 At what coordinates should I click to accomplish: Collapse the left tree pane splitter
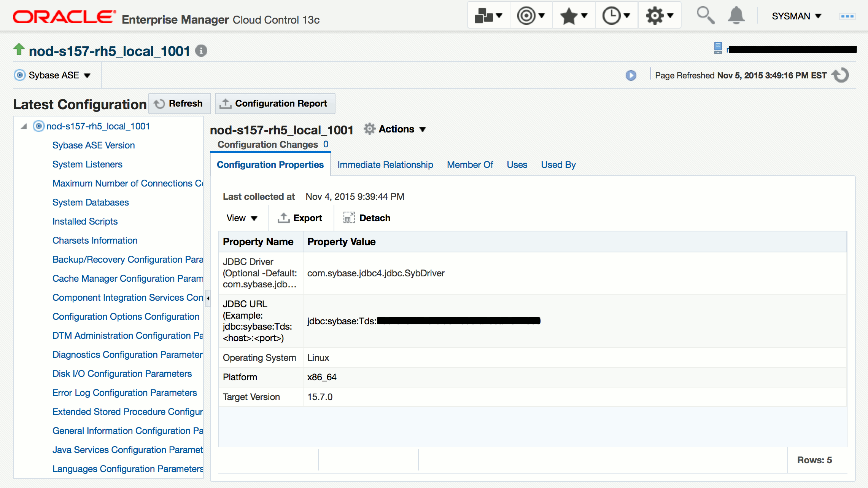tap(208, 298)
